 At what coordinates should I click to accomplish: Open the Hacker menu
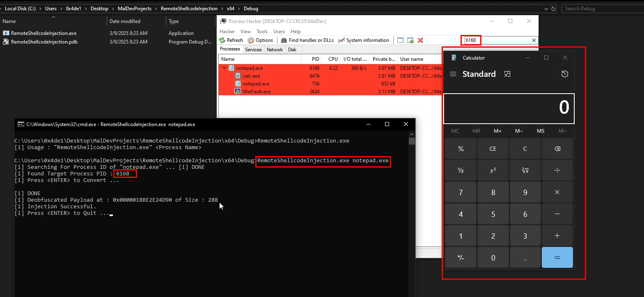pyautogui.click(x=227, y=32)
